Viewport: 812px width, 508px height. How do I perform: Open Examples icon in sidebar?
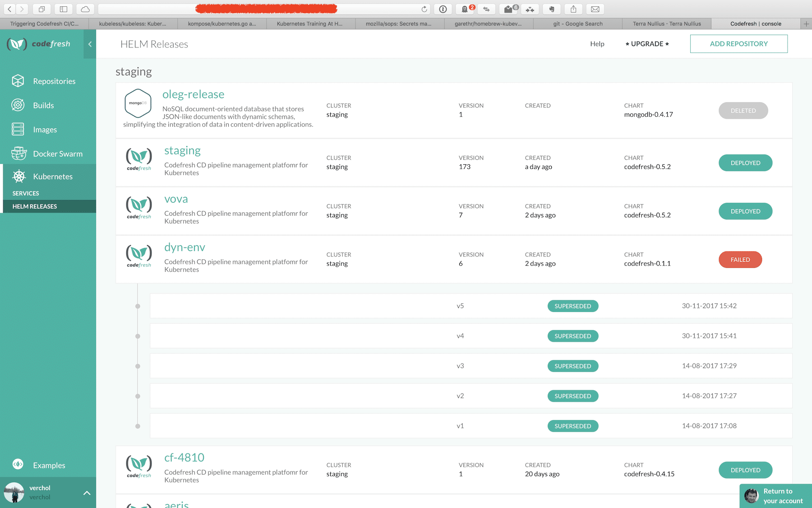tap(18, 464)
